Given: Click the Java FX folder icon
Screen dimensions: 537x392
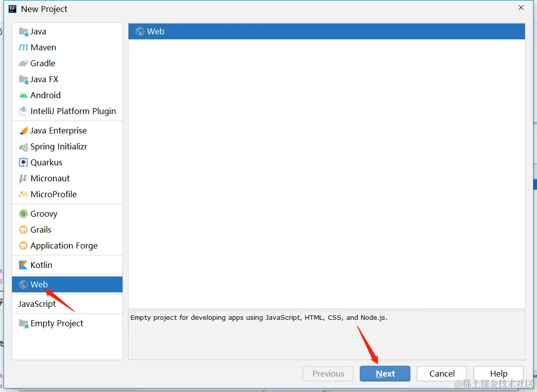Looking at the screenshot, I should [23, 79].
